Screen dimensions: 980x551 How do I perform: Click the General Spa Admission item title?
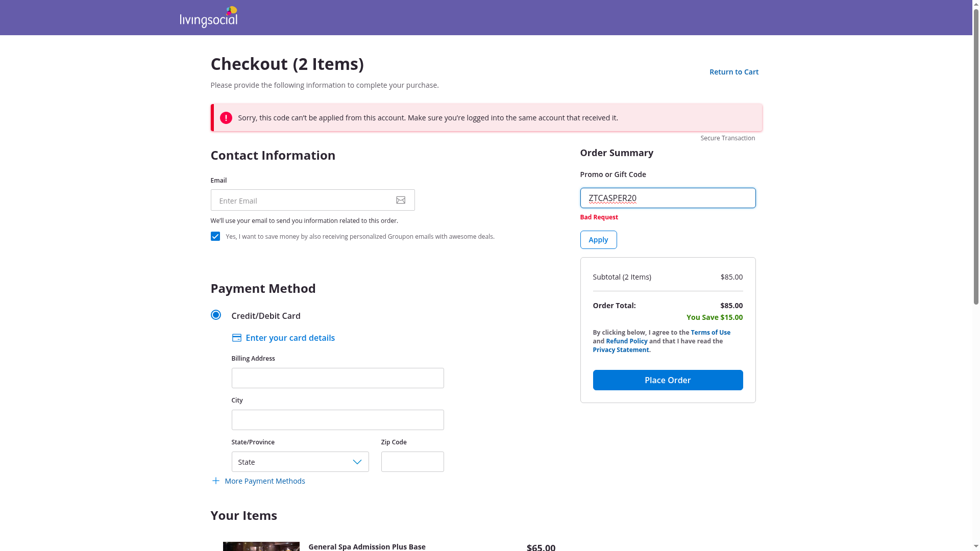point(367,546)
